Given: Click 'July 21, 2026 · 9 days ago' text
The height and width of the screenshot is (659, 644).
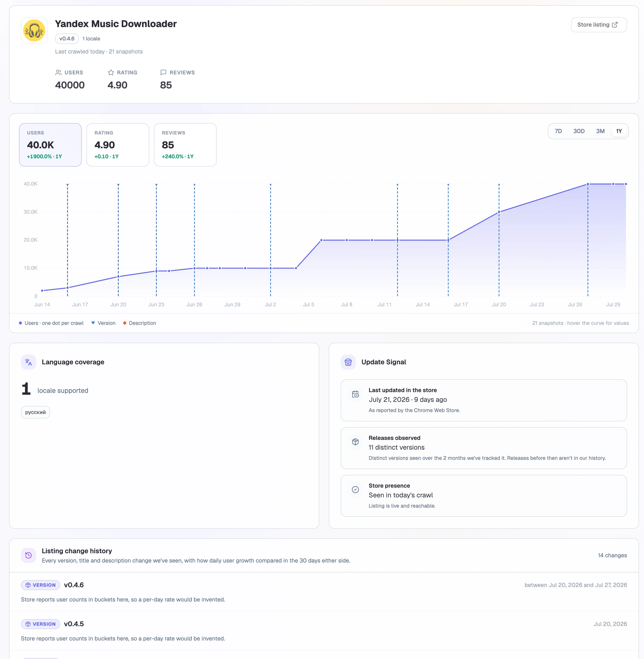Looking at the screenshot, I should (x=408, y=399).
